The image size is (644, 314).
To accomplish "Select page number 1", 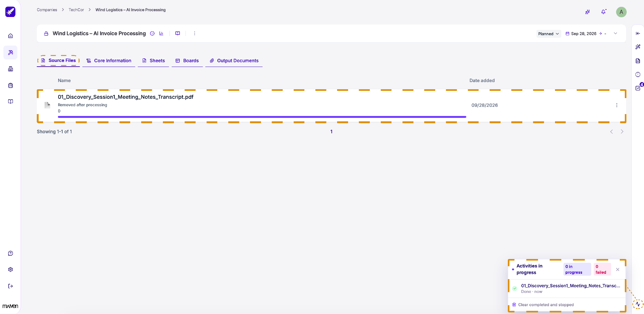I will [x=331, y=132].
